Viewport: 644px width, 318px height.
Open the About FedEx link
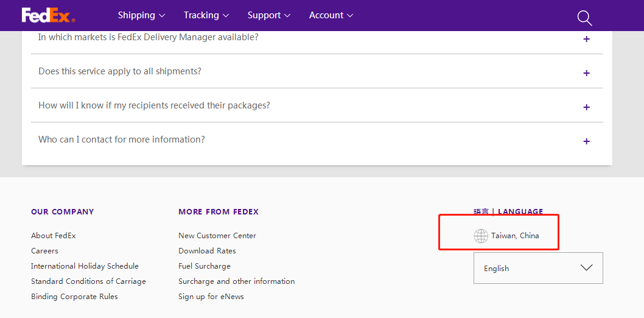54,236
